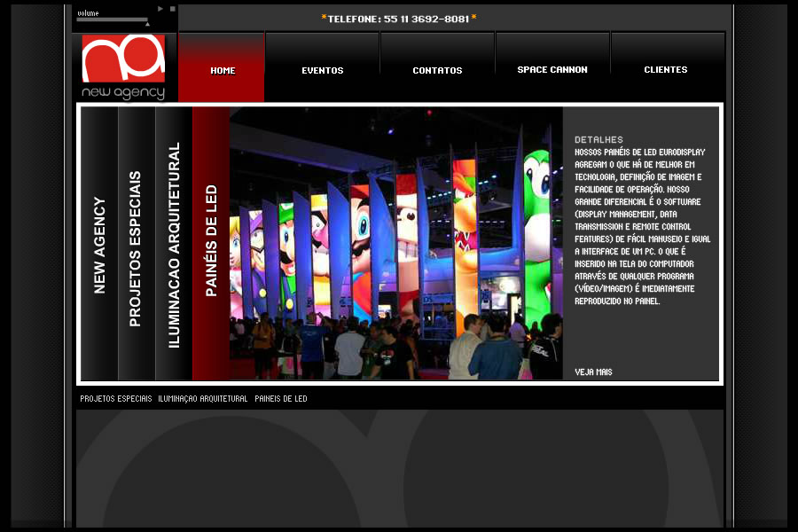This screenshot has width=798, height=532.
Task: Open the EVENTOS menu tab
Action: (x=322, y=67)
